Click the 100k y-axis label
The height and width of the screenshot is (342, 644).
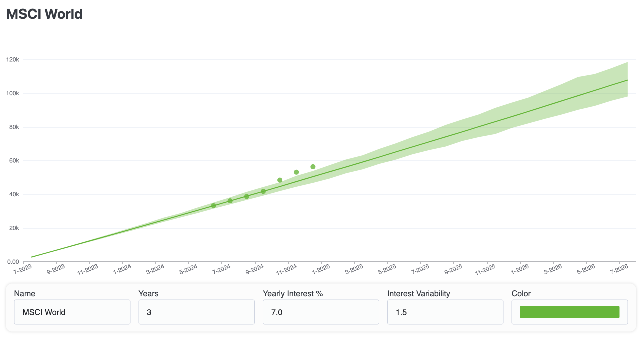(x=13, y=93)
